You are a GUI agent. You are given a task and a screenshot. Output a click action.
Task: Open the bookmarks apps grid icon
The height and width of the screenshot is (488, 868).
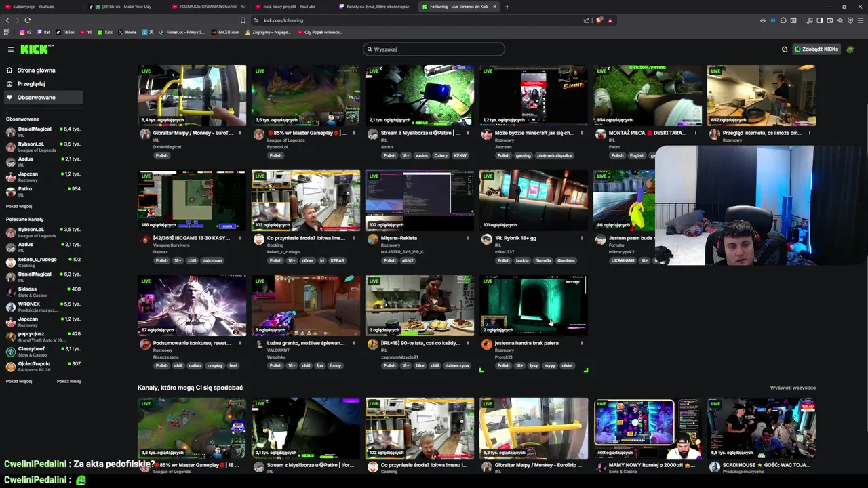point(7,32)
